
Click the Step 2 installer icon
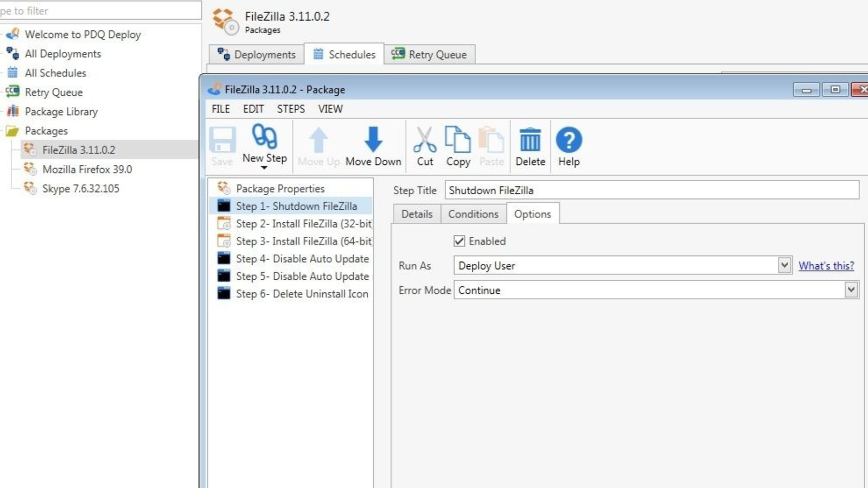tap(224, 223)
